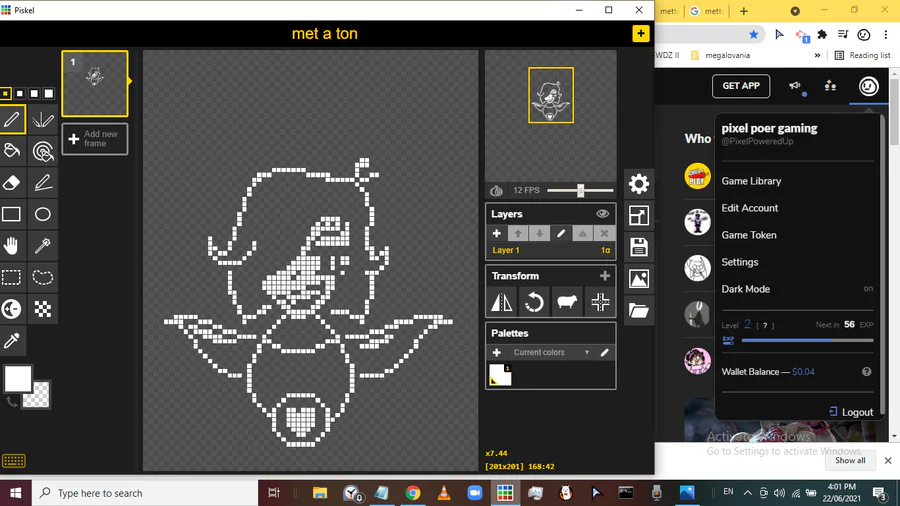Image resolution: width=900 pixels, height=506 pixels.
Task: Select the Lasso selection tool
Action: 43,278
